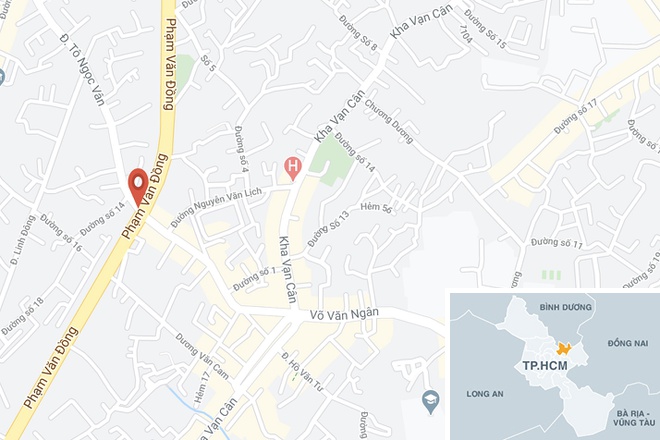This screenshot has width=660, height=440.
Task: Click the school graduation cap marker
Action: (x=430, y=402)
